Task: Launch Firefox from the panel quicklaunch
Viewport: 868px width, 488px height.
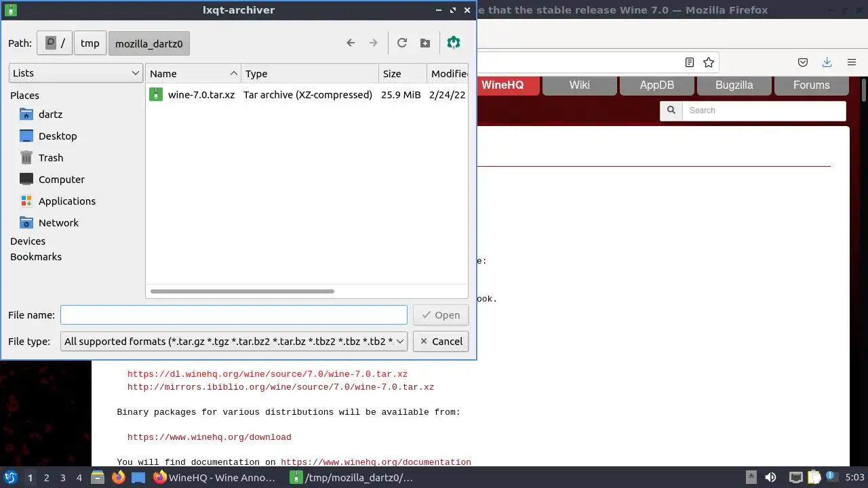Action: pos(118,478)
